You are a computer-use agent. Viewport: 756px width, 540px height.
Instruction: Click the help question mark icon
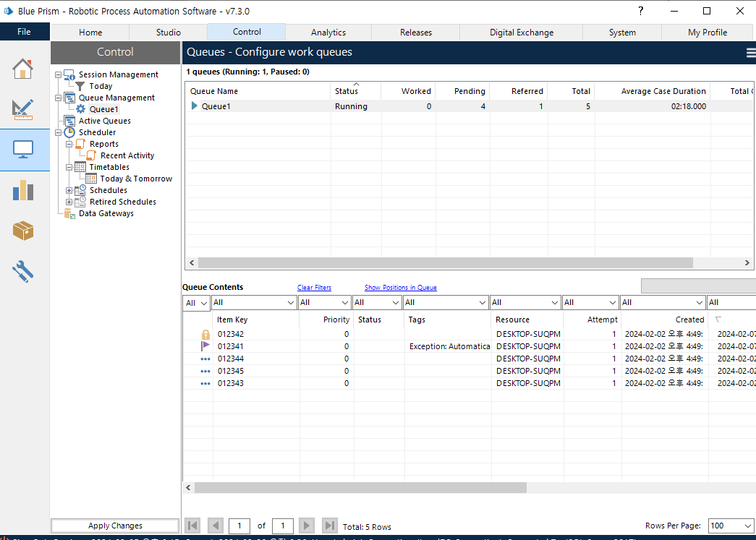coord(640,11)
